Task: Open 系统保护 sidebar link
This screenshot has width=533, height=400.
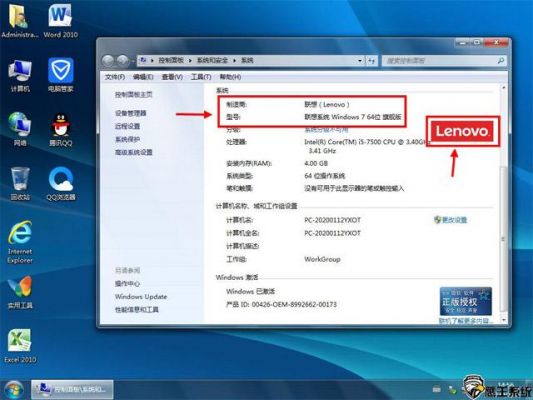Action: (x=127, y=139)
